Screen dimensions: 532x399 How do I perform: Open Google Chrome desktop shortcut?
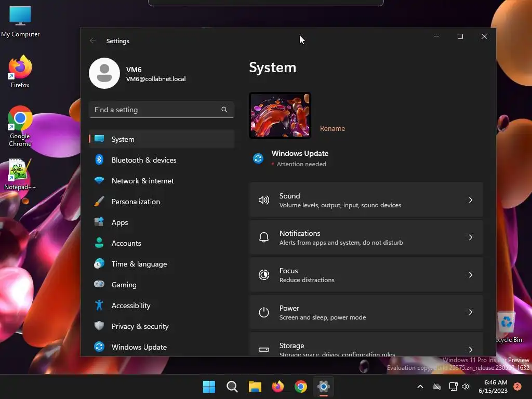[x=20, y=126]
